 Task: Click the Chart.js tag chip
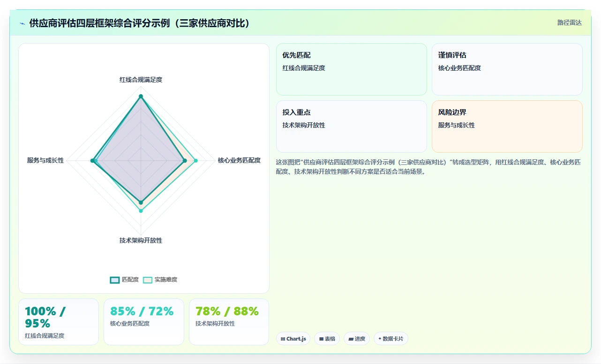pyautogui.click(x=293, y=339)
